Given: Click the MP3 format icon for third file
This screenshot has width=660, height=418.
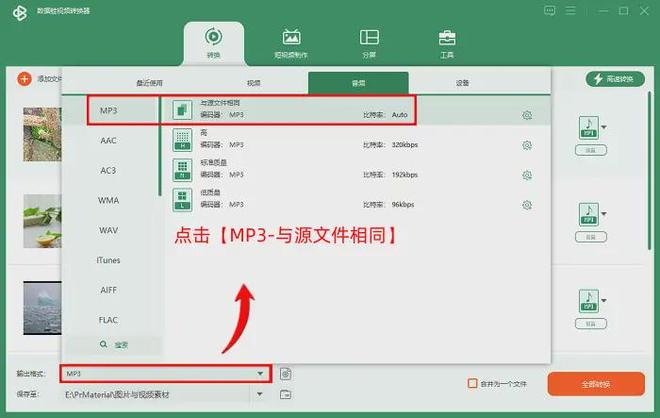Looking at the screenshot, I should coord(588,301).
